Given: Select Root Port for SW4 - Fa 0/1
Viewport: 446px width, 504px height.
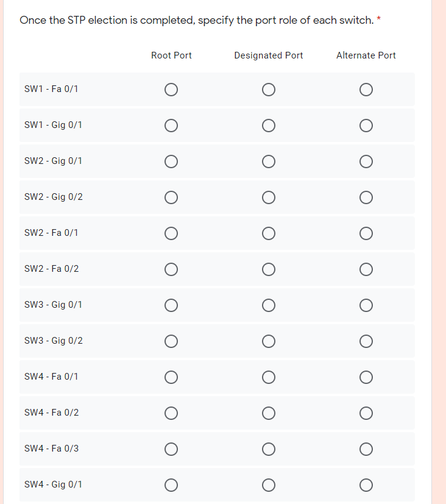Looking at the screenshot, I should click(x=171, y=377).
